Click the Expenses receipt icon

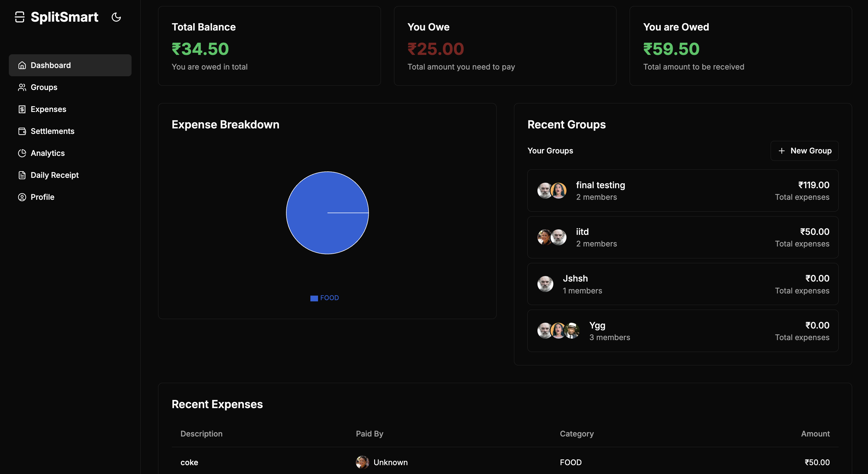pos(22,109)
